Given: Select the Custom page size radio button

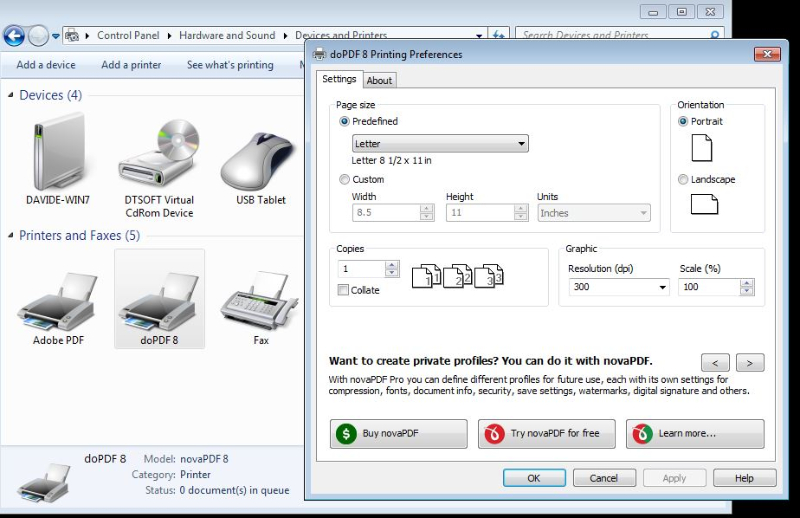Looking at the screenshot, I should point(345,180).
